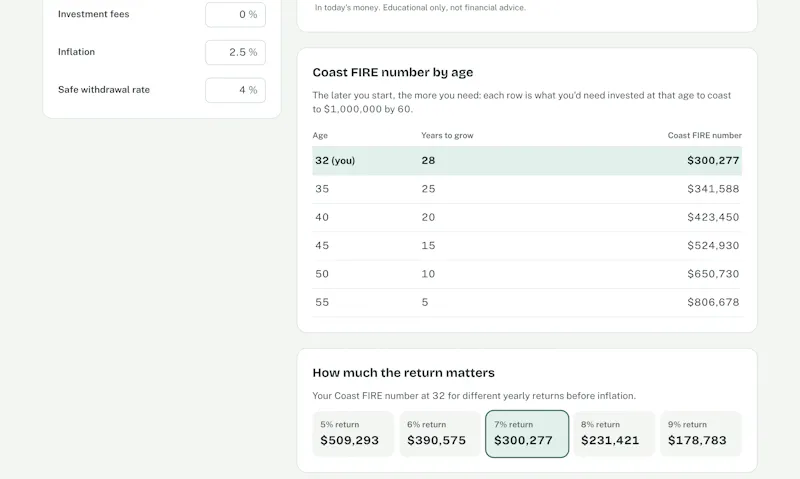This screenshot has height=479, width=800.
Task: Click the $524,930 Coast FIRE number
Action: [x=713, y=245]
